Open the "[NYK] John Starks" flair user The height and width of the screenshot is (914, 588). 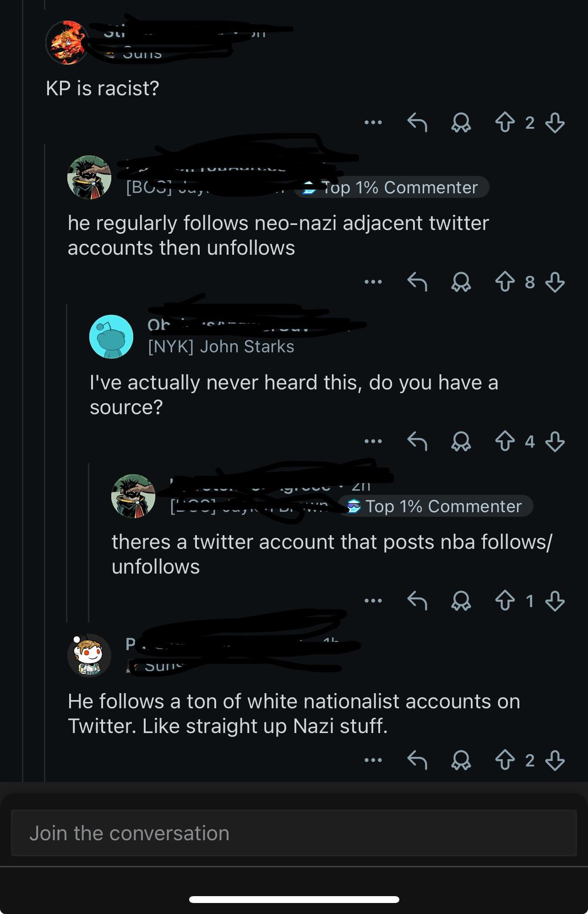(x=221, y=347)
